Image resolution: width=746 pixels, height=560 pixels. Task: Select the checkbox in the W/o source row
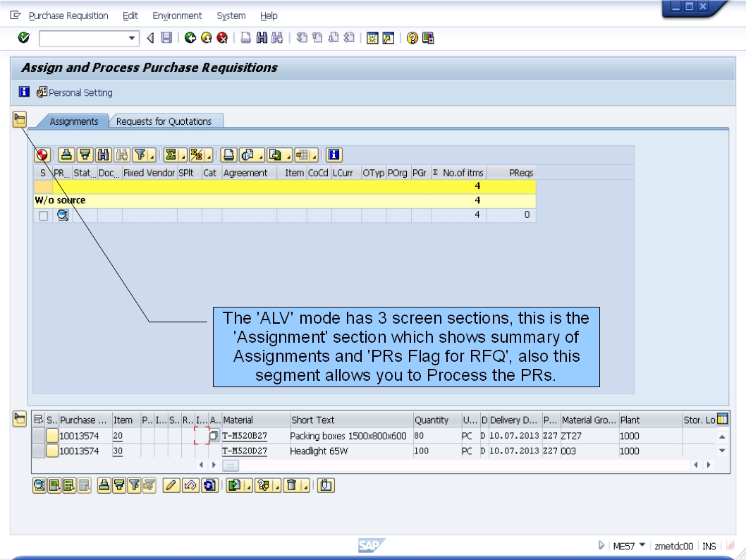pos(43,214)
